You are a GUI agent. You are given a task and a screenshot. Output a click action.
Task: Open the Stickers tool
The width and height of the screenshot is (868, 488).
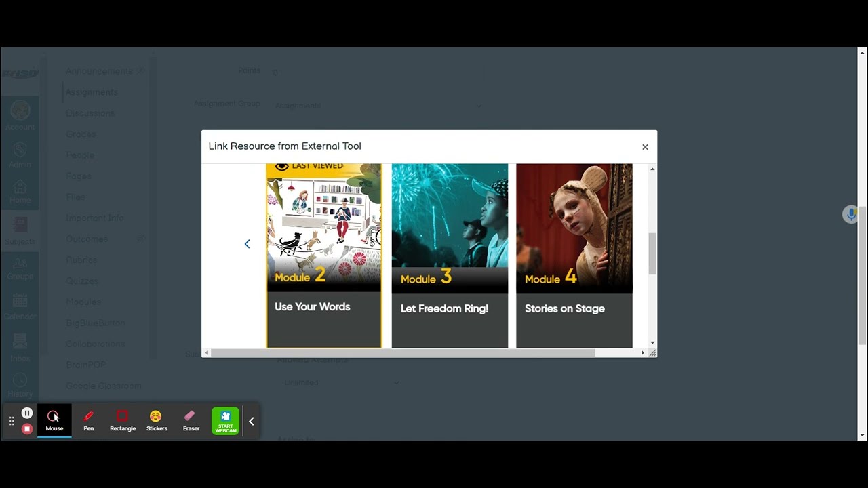click(157, 420)
